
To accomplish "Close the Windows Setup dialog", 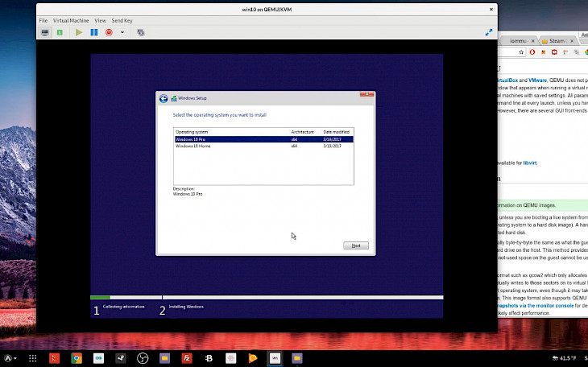I will point(366,94).
